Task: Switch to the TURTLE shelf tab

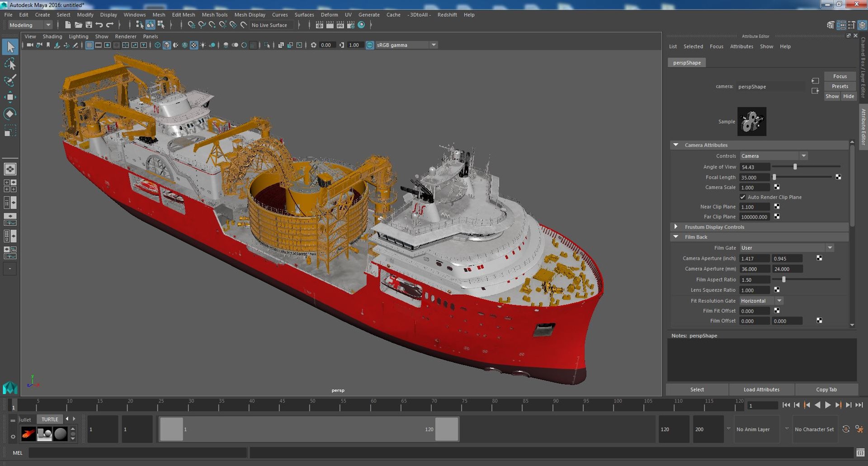Action: pos(50,419)
